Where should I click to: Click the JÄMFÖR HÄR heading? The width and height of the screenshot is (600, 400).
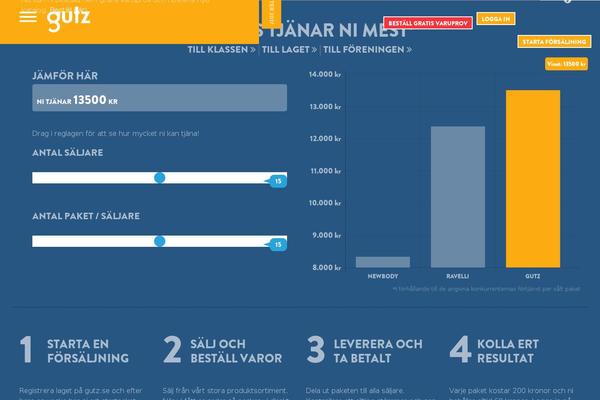(65, 76)
